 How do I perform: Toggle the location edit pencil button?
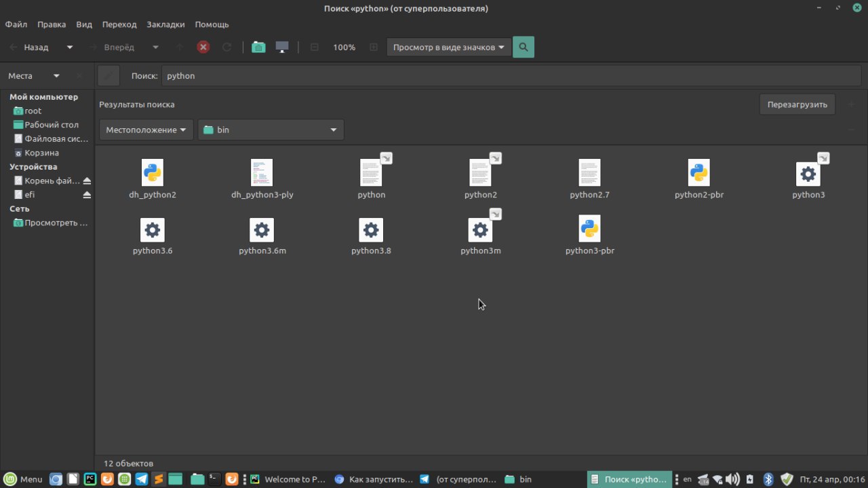coord(108,76)
